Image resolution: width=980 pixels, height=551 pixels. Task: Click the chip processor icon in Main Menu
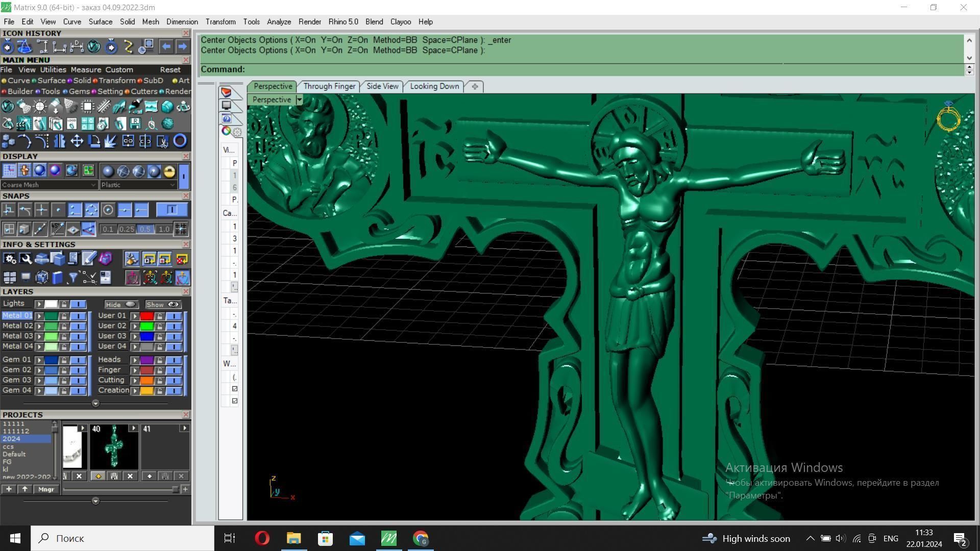pos(88,107)
